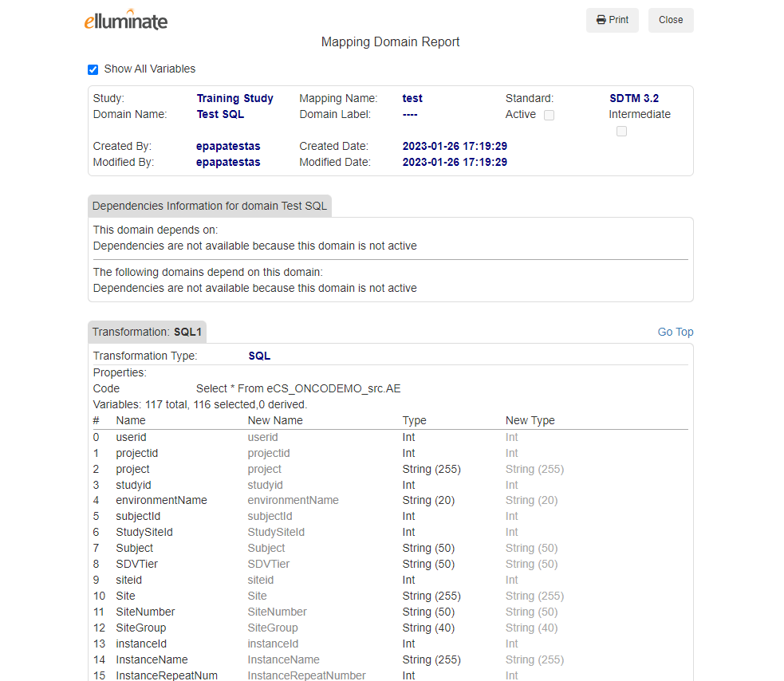This screenshot has width=784, height=681.
Task: Click InstanceRepeatNum in the Name column
Action: pos(167,675)
